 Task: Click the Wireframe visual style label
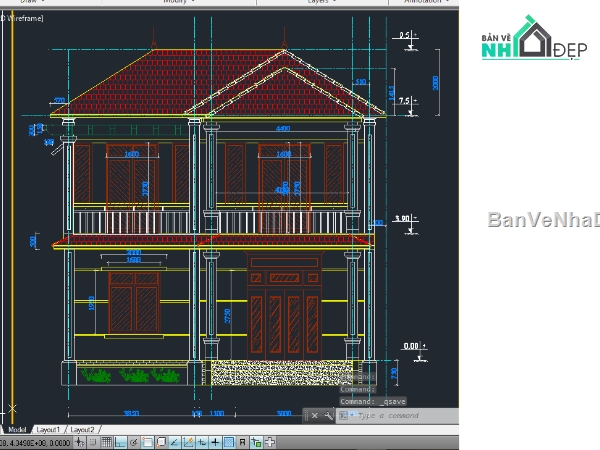click(24, 17)
